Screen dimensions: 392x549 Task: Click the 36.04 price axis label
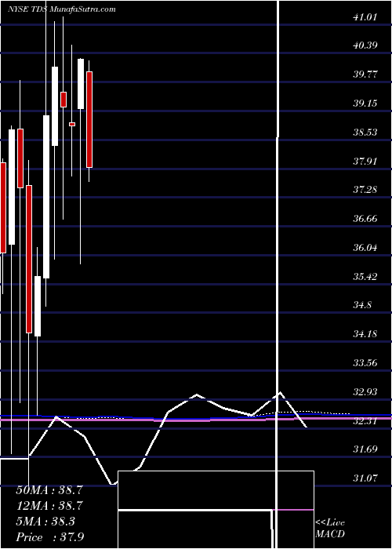[x=365, y=248]
